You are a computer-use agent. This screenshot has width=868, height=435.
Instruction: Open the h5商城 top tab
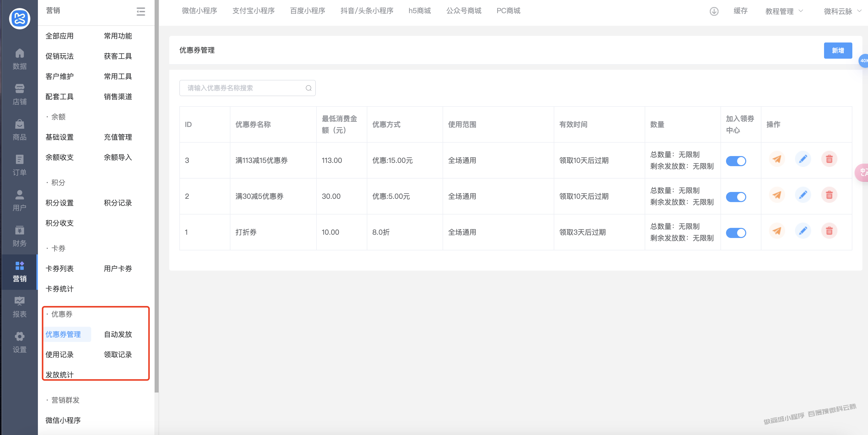pyautogui.click(x=420, y=11)
